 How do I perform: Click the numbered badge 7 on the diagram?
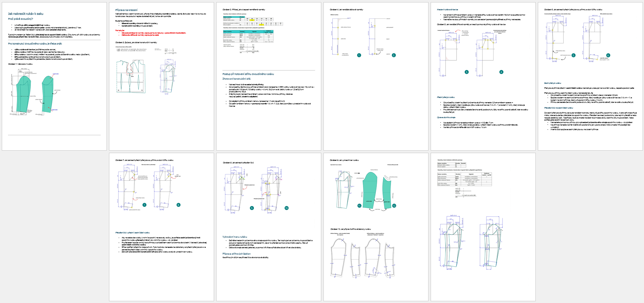(x=144, y=205)
